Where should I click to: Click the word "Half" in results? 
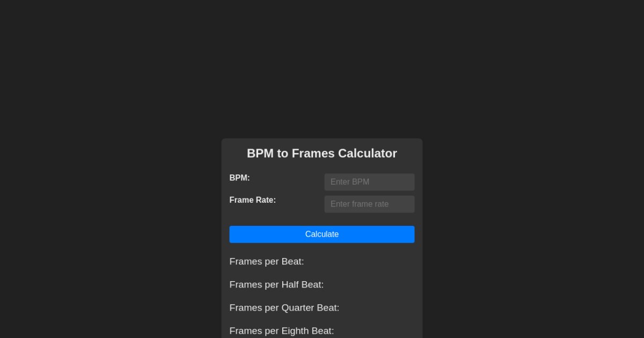[x=290, y=284]
